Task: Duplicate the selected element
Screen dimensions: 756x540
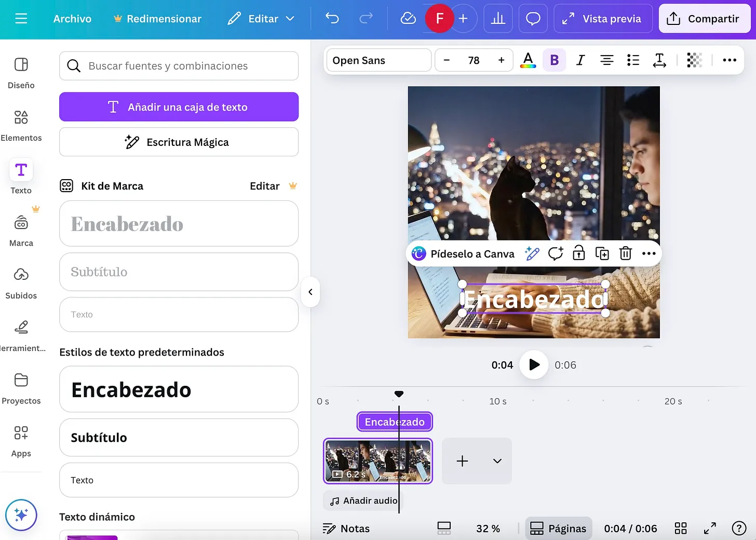Action: [x=602, y=253]
